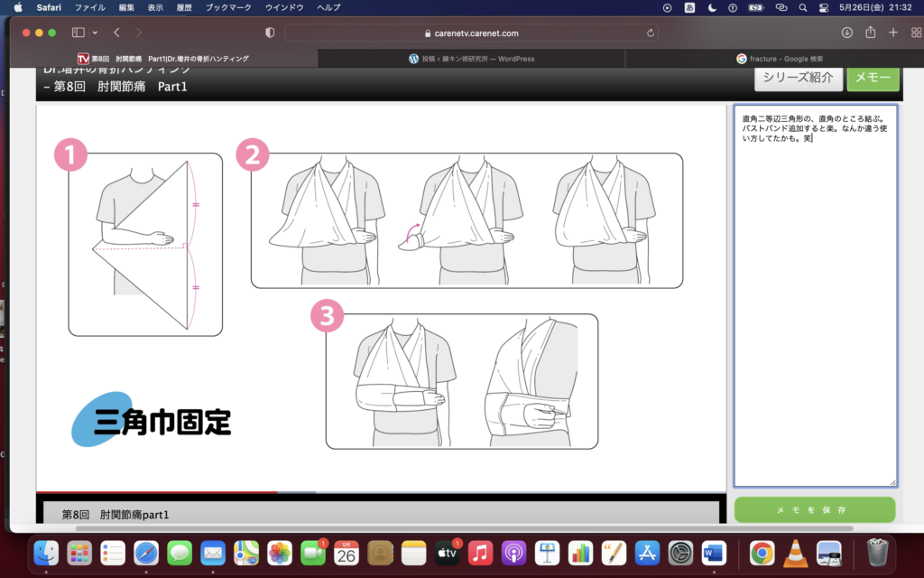Save memo with メモを保存 button

(815, 510)
